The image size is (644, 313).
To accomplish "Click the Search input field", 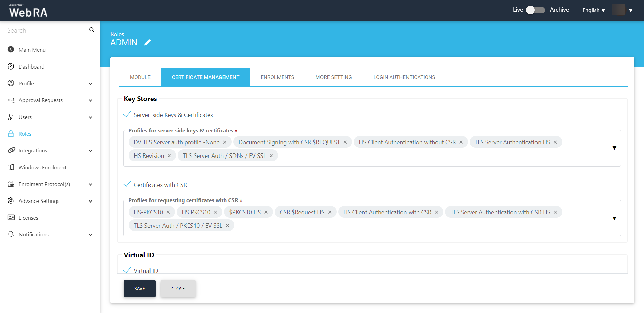I will pos(45,30).
